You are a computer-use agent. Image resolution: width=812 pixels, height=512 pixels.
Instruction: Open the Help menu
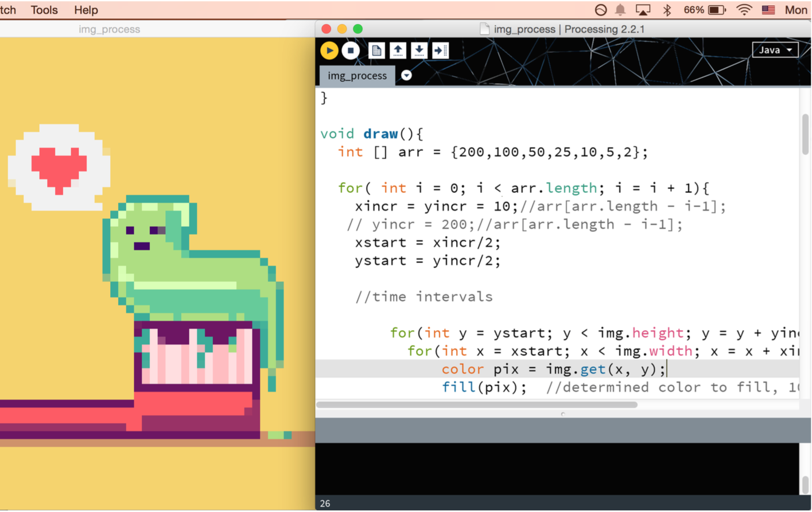click(86, 10)
